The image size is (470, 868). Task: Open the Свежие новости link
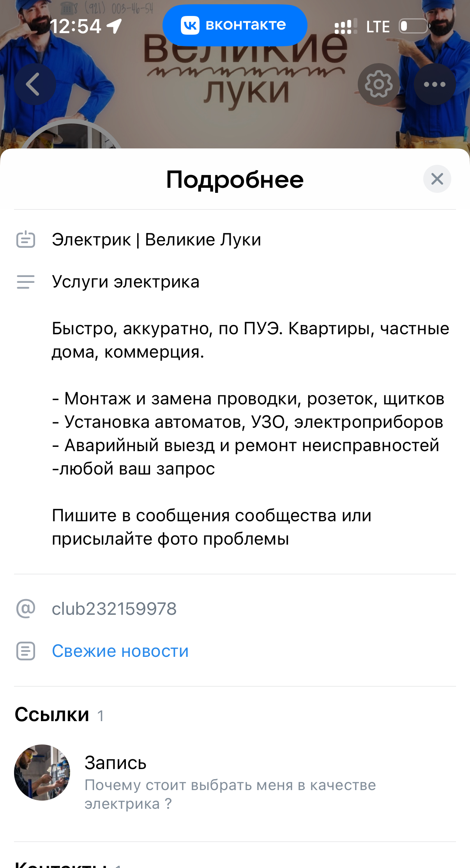[x=120, y=651]
